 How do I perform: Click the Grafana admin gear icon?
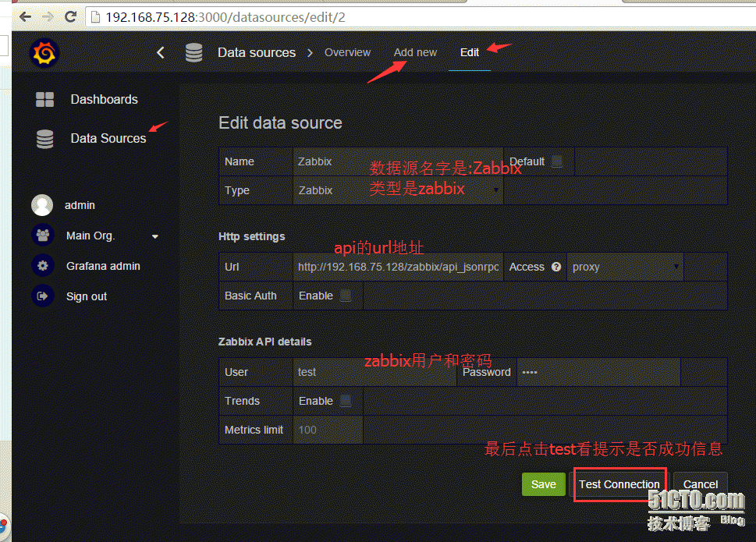coord(42,266)
